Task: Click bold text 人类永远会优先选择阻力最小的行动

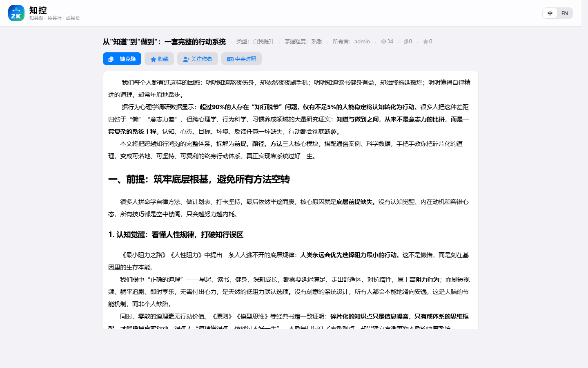Action: [x=349, y=255]
